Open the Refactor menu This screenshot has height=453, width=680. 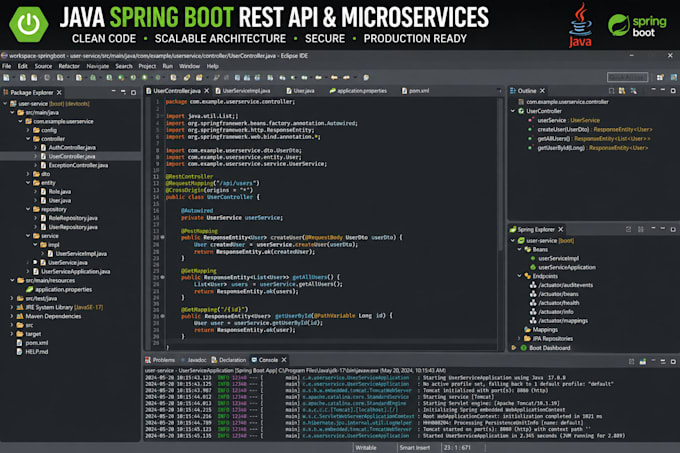(69, 66)
